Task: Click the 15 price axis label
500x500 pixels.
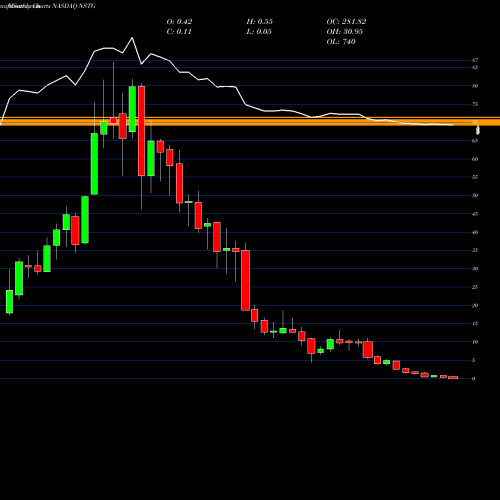Action: coord(475,324)
